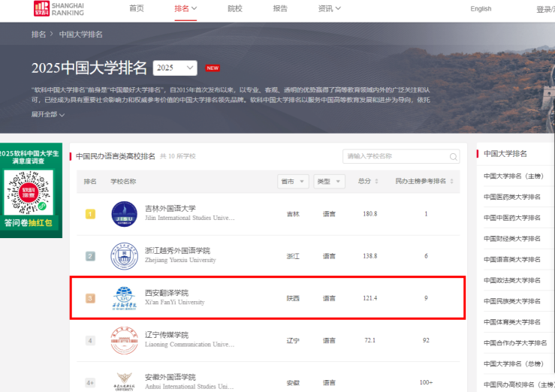Click the rank 4+ badge
555x392 pixels.
pos(90,382)
